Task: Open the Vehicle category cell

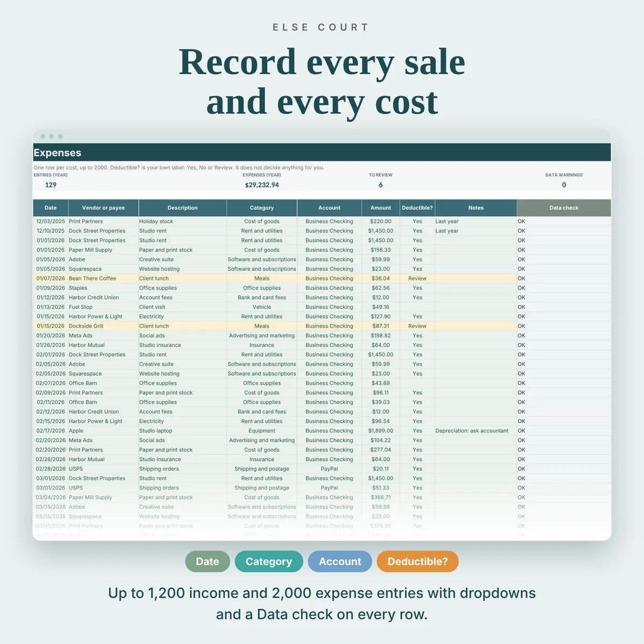Action: click(262, 307)
